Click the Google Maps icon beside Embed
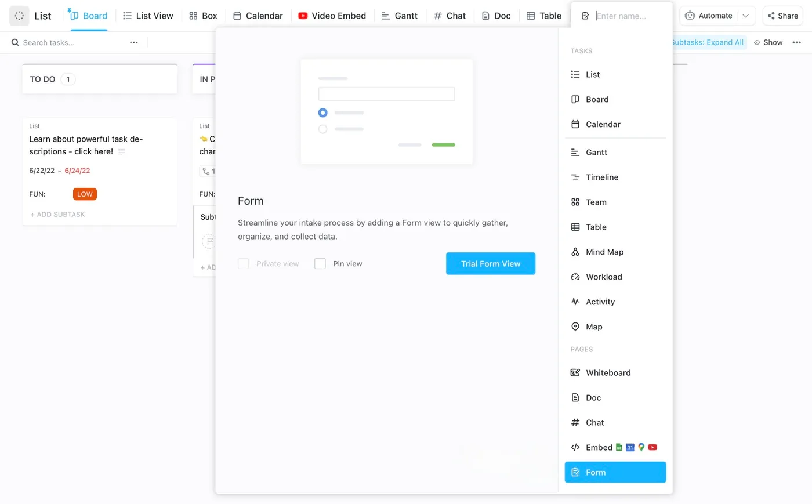The width and height of the screenshot is (812, 504). [641, 447]
